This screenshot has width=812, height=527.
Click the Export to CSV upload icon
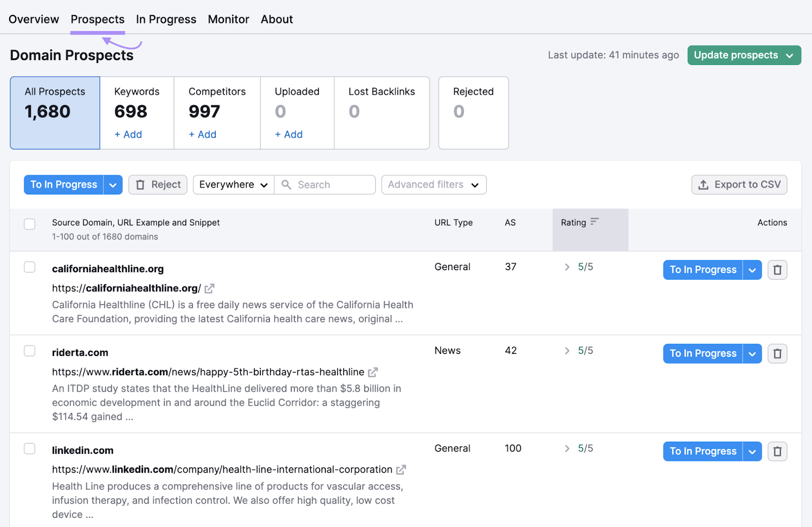[704, 184]
